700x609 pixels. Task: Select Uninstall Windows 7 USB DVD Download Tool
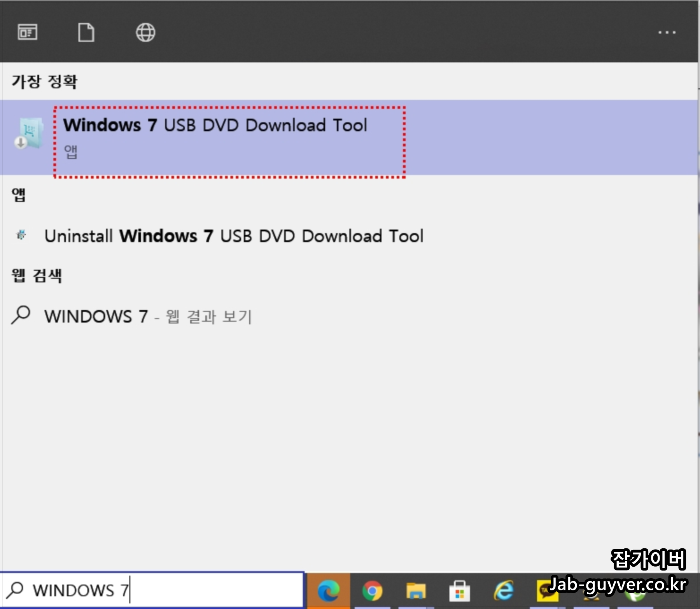[233, 236]
